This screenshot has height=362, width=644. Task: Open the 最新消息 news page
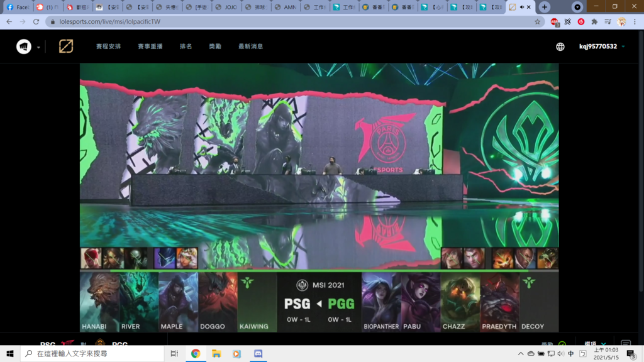coord(250,47)
